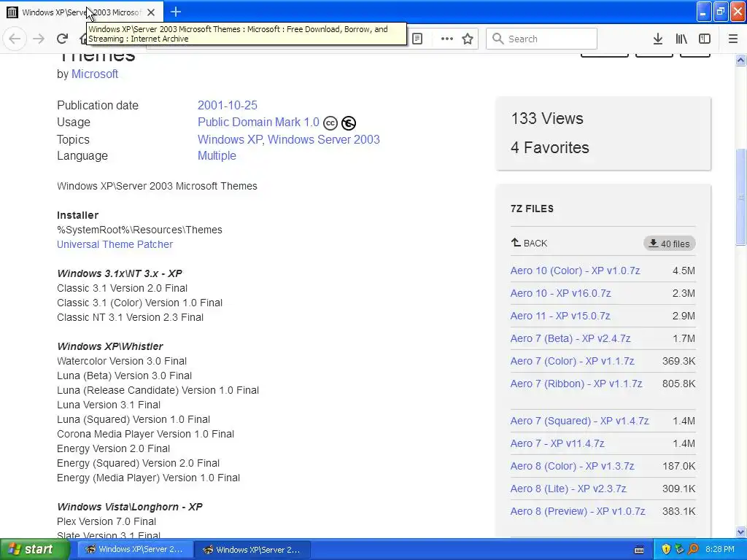Reload the current page
747x560 pixels.
coord(62,39)
